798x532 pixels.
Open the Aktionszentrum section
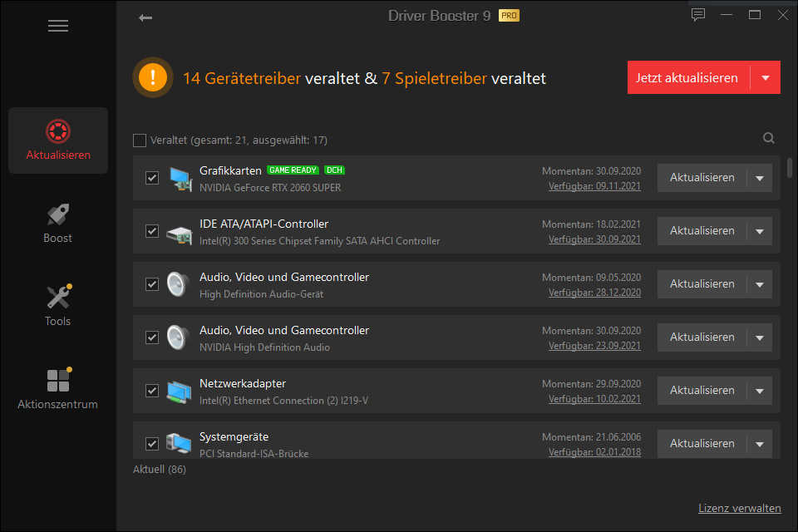(x=57, y=389)
